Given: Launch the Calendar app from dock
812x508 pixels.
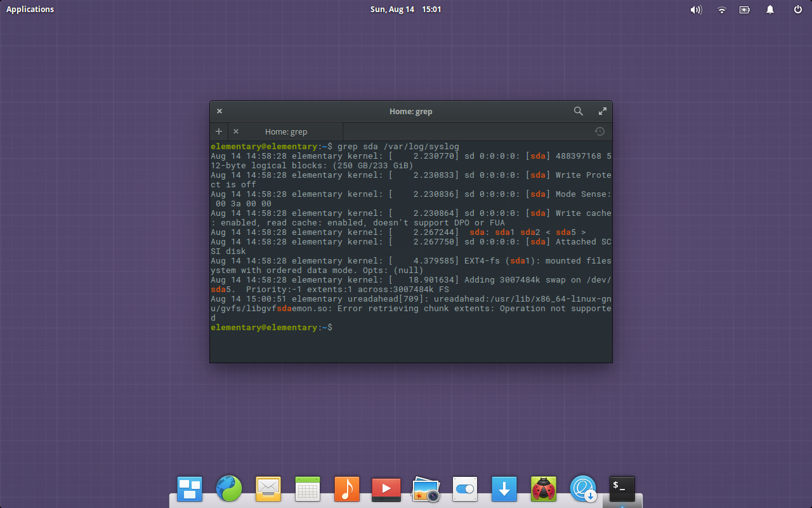Looking at the screenshot, I should click(x=308, y=489).
